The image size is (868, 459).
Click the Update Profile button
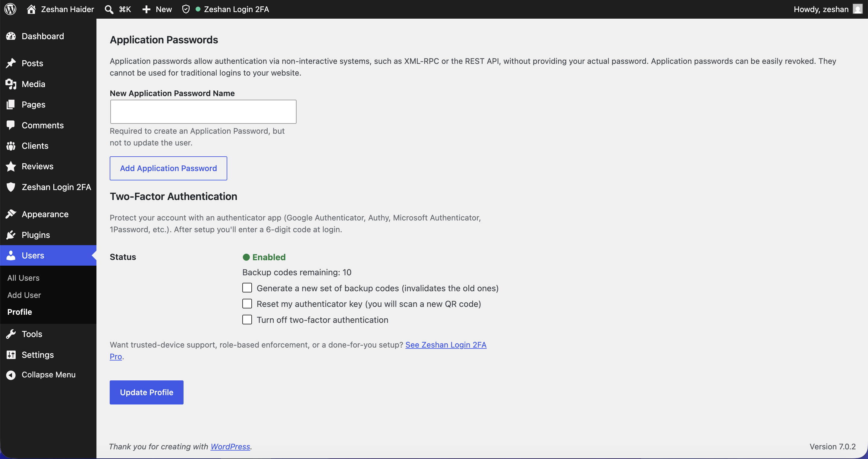coord(146,392)
